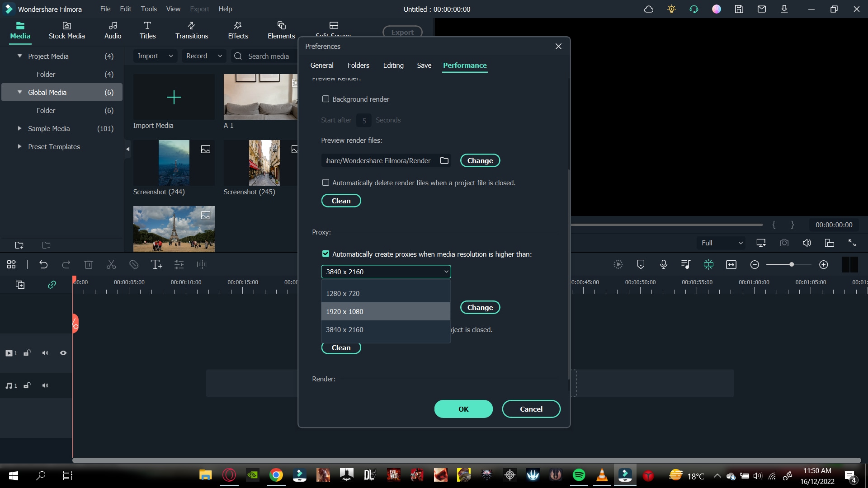Expand proxy resolution dropdown menu

click(387, 272)
